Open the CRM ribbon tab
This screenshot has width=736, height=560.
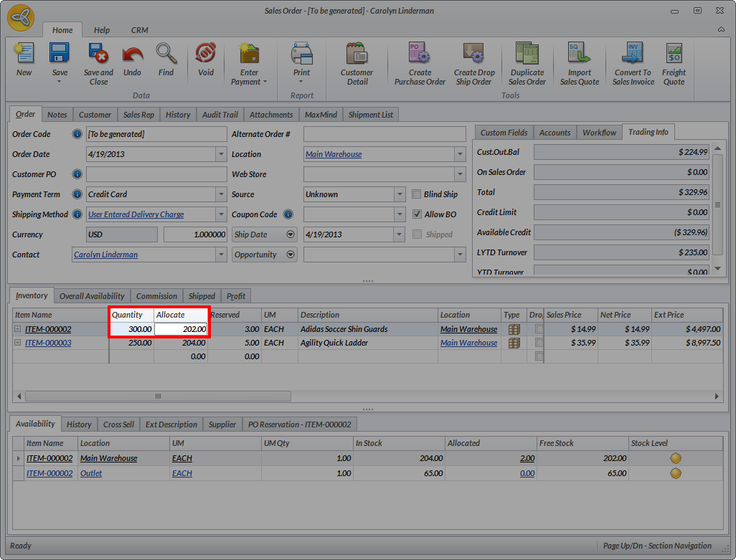pyautogui.click(x=139, y=30)
